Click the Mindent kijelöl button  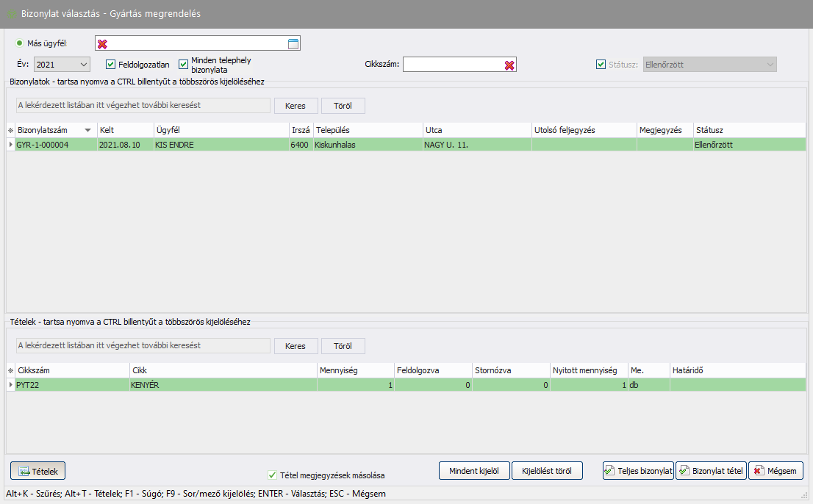pos(474,471)
